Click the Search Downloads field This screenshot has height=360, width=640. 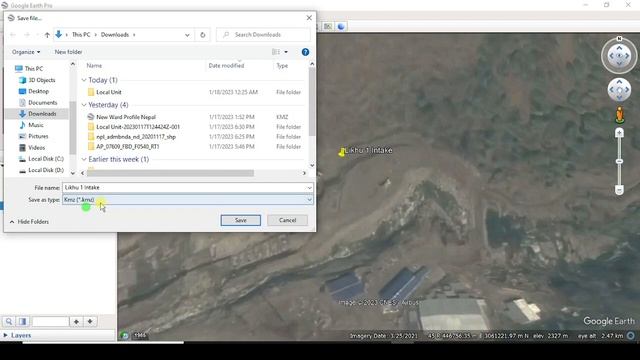tap(263, 35)
